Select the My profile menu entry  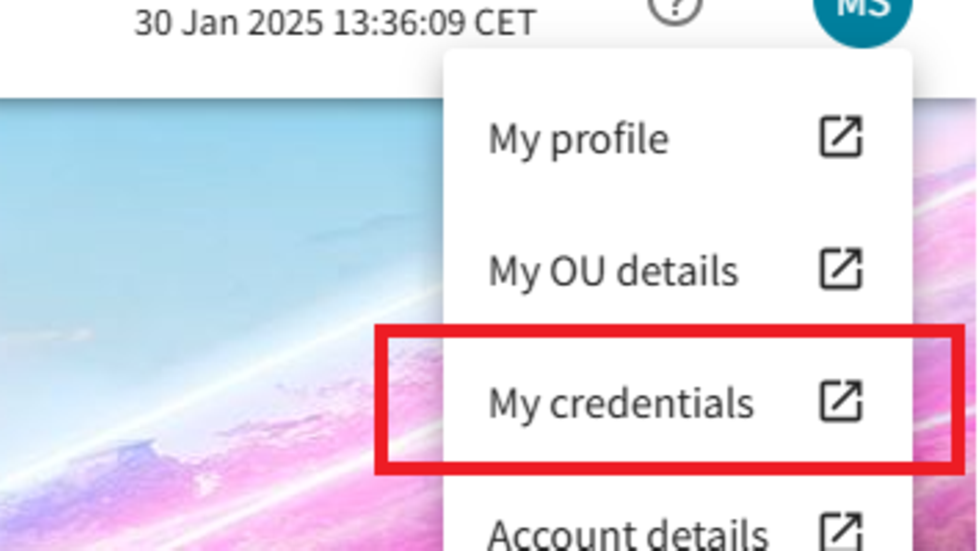click(578, 139)
